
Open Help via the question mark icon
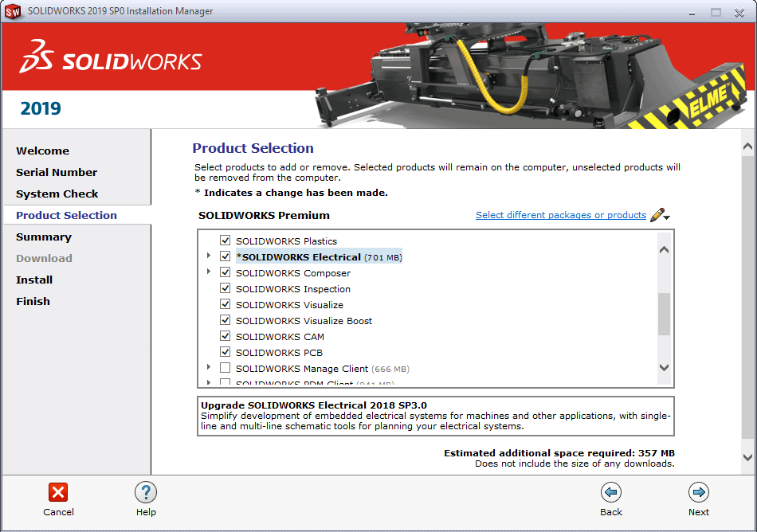coord(146,492)
